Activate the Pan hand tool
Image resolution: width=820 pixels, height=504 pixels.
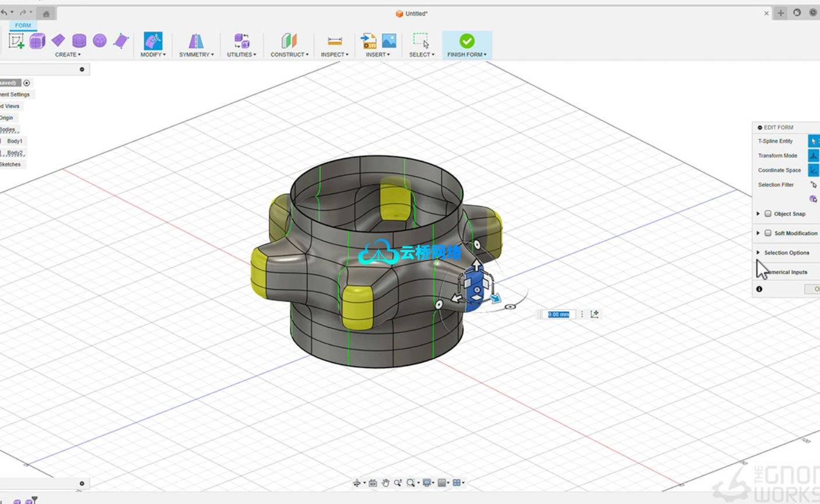[385, 482]
